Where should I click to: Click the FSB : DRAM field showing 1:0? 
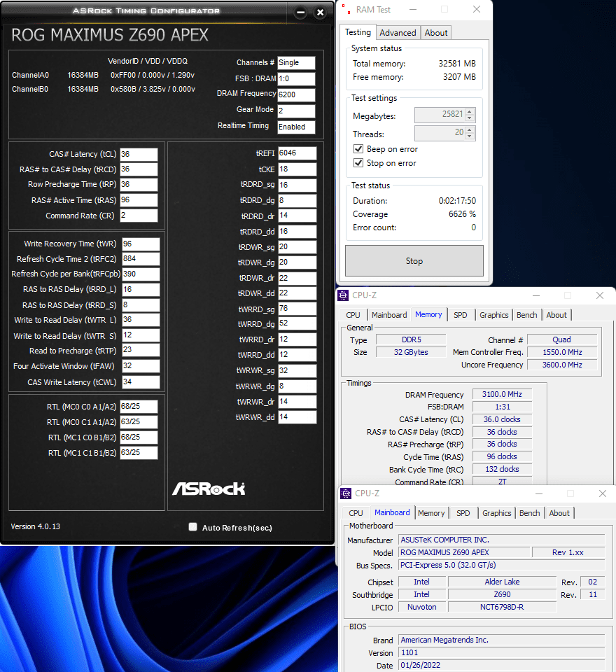click(x=296, y=79)
